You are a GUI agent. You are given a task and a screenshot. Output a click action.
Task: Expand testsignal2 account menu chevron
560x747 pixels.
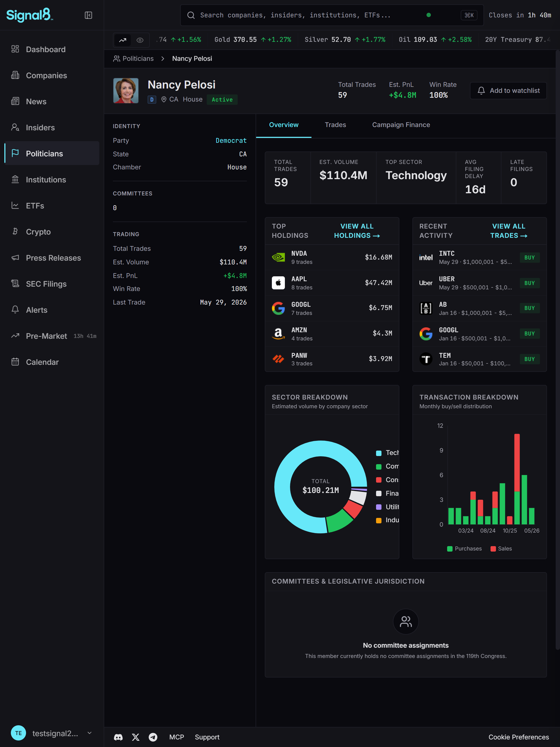90,733
